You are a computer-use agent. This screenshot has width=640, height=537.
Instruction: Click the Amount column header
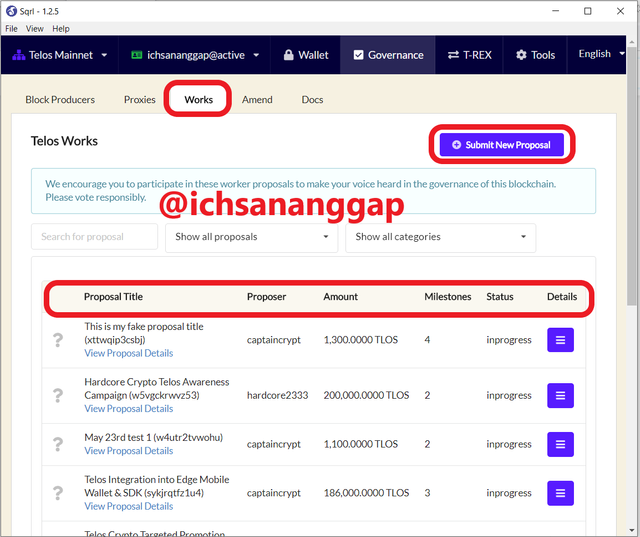click(x=340, y=297)
